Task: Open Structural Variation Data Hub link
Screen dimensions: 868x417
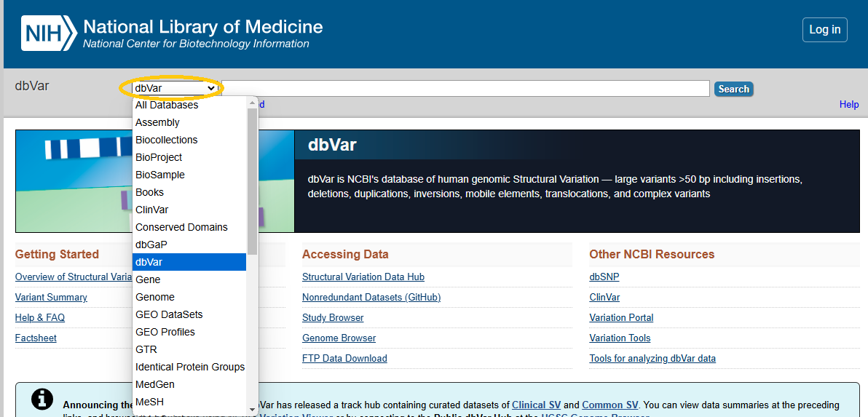Action: point(363,277)
